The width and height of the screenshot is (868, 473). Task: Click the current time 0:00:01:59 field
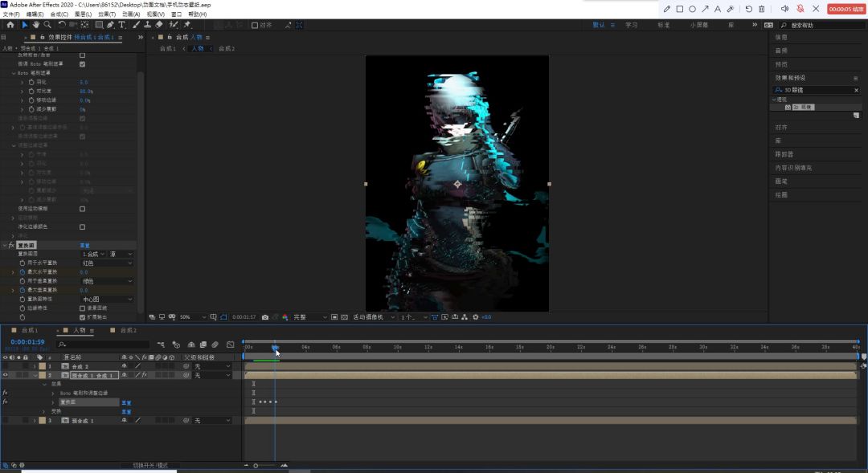(x=27, y=342)
